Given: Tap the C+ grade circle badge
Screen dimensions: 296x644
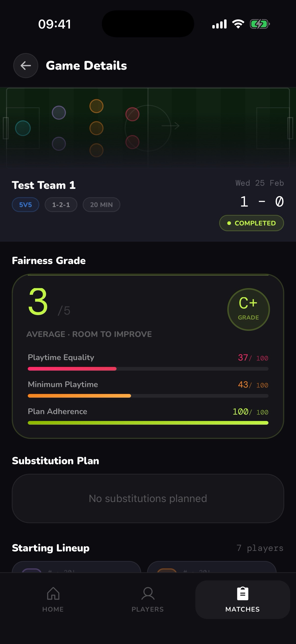Looking at the screenshot, I should 248,309.
